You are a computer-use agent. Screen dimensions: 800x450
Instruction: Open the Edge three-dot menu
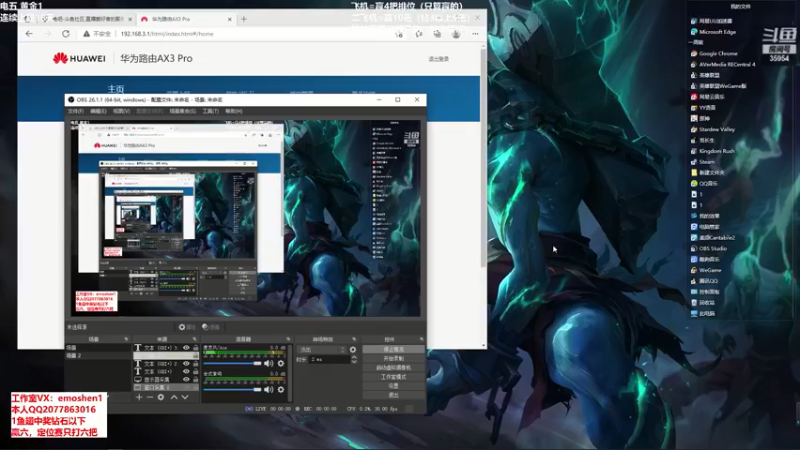coord(476,34)
